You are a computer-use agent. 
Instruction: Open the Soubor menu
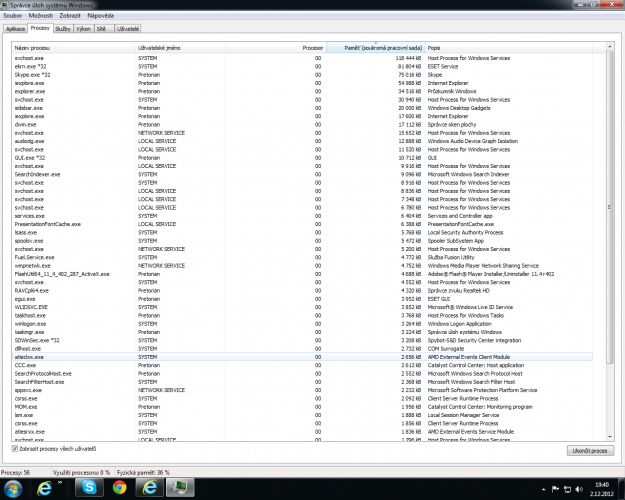tap(12, 16)
